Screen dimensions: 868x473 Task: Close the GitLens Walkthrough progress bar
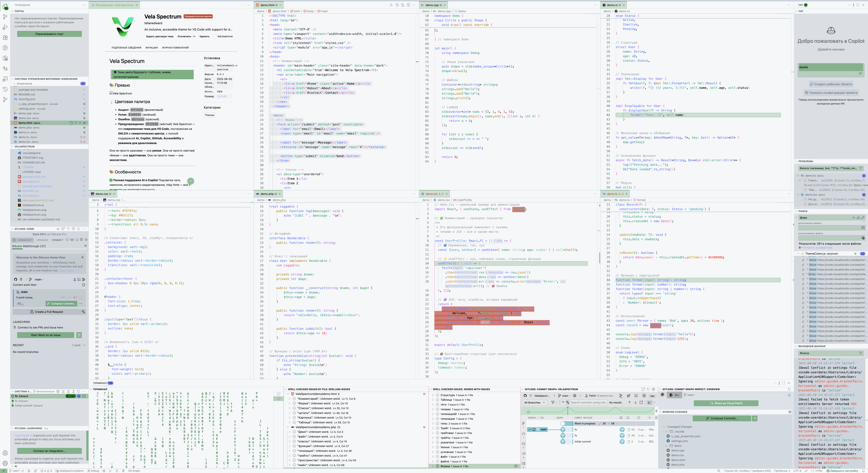85,246
